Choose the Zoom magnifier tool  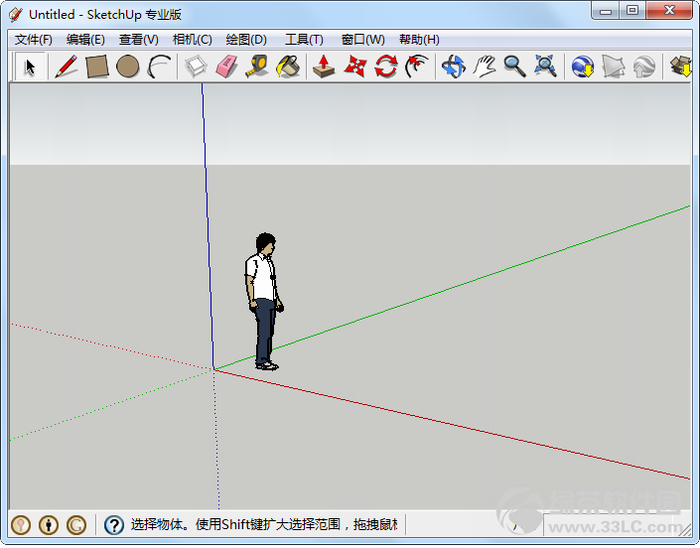[x=515, y=66]
